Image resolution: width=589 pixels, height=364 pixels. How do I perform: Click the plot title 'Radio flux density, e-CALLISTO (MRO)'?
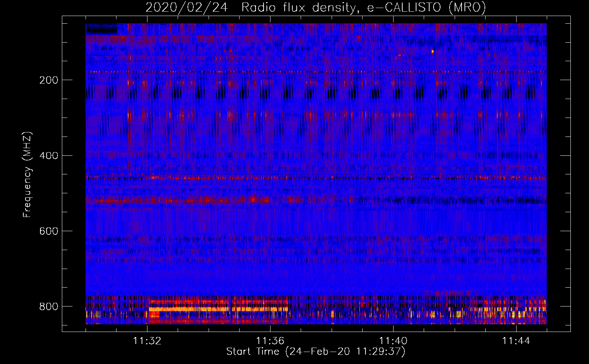[364, 8]
